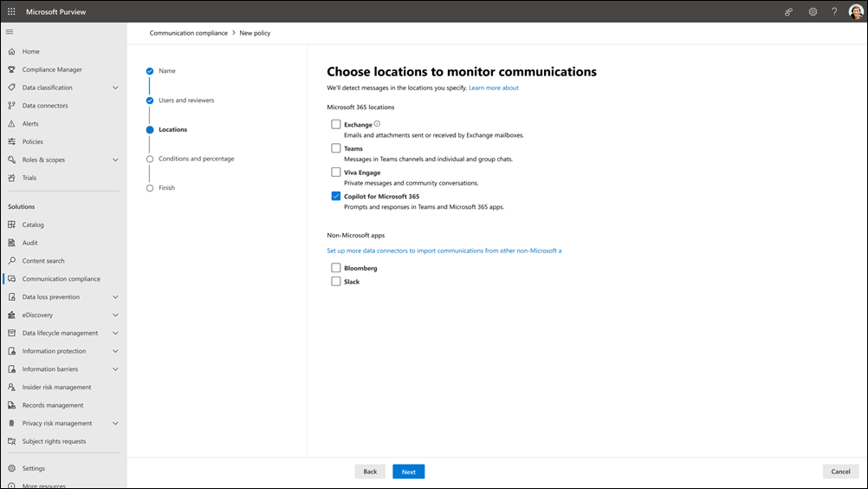The height and width of the screenshot is (489, 868).
Task: Click the user profile avatar
Action: tap(856, 11)
